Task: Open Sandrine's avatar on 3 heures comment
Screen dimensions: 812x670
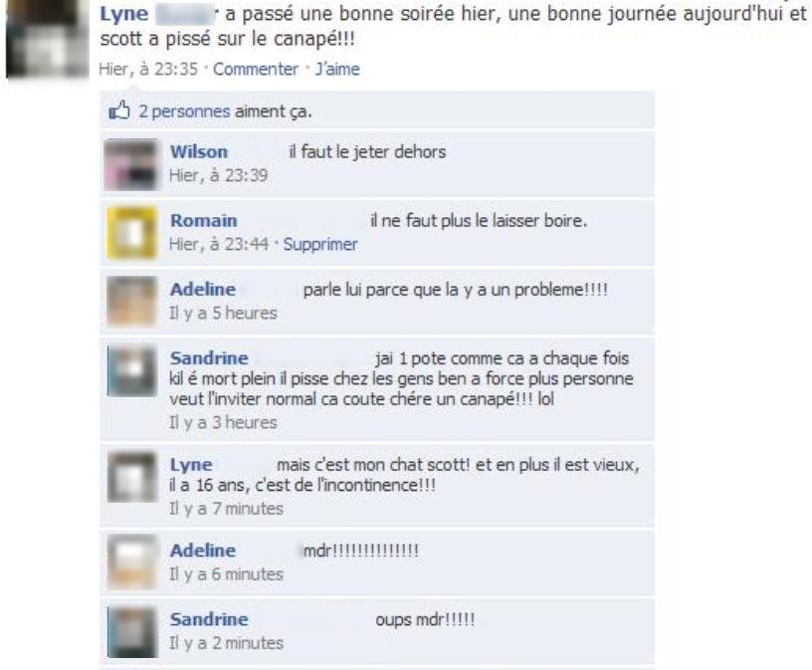Action: pos(131,371)
